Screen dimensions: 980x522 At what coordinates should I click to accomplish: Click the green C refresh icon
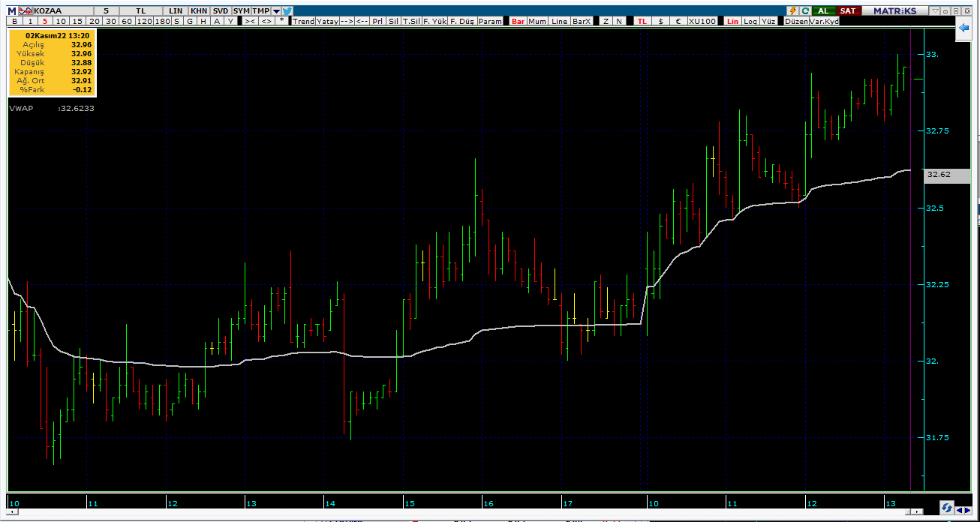coord(805,10)
